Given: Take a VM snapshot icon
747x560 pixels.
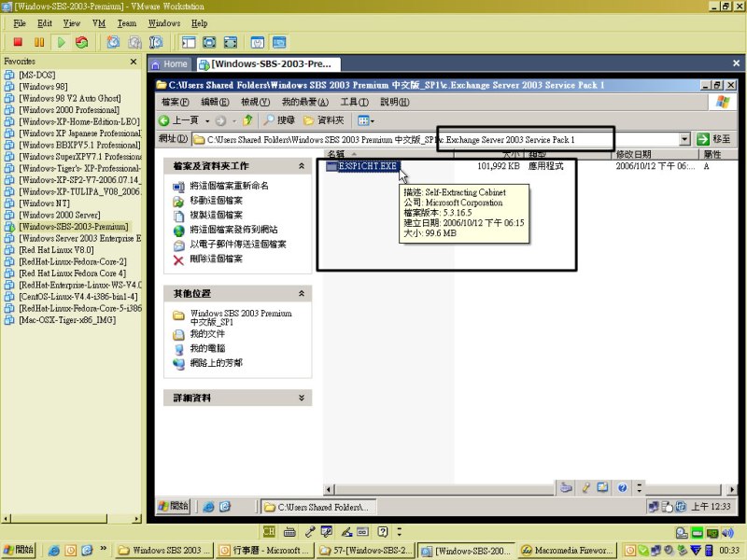Looking at the screenshot, I should click(x=113, y=42).
